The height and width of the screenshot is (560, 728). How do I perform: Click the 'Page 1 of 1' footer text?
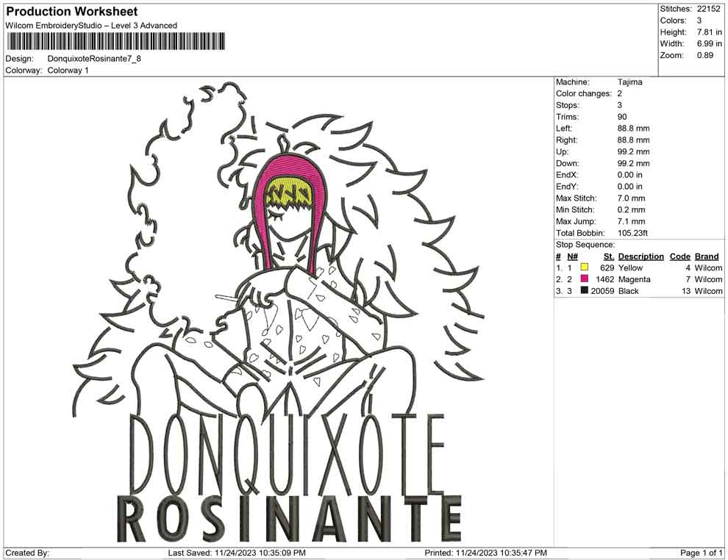click(701, 553)
